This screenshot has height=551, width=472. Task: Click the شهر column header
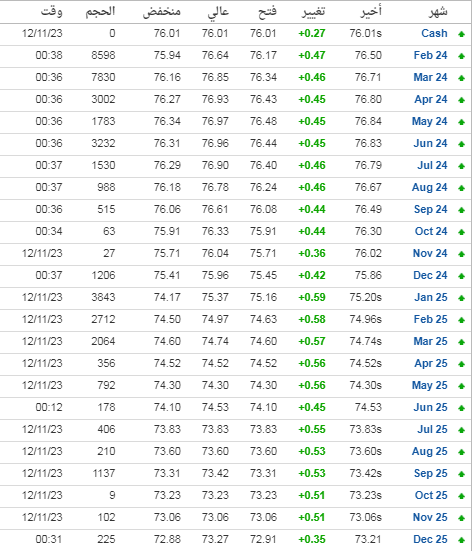[x=438, y=12]
